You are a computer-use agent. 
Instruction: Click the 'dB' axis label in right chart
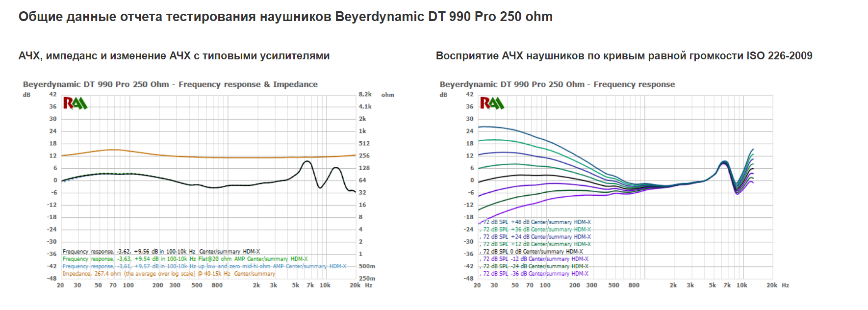click(444, 95)
